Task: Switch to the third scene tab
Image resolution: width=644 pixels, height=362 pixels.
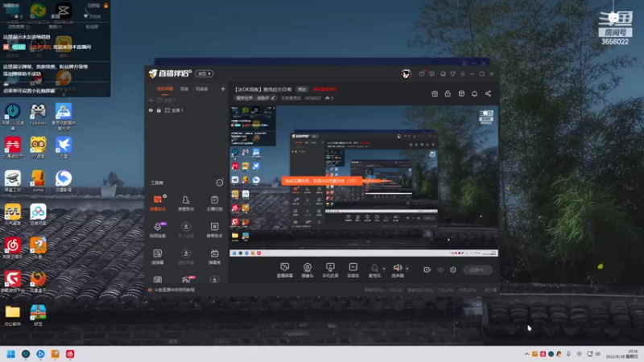Action: click(202, 89)
